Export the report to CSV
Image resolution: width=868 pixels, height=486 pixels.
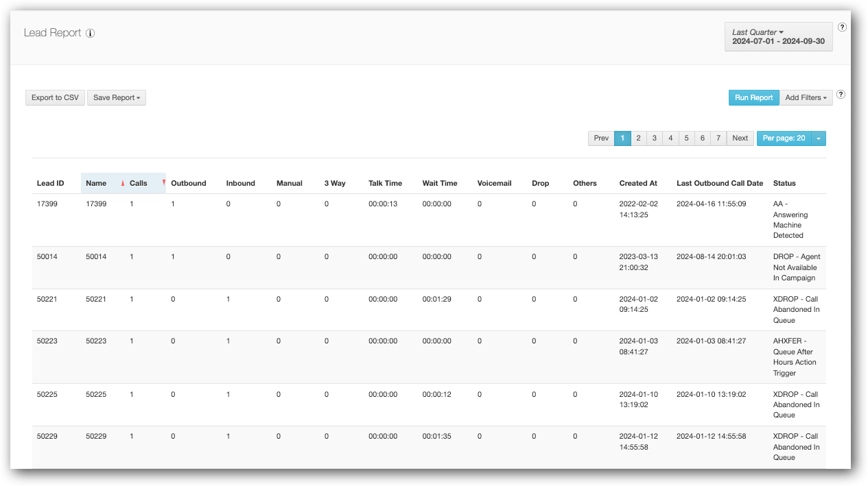(55, 97)
